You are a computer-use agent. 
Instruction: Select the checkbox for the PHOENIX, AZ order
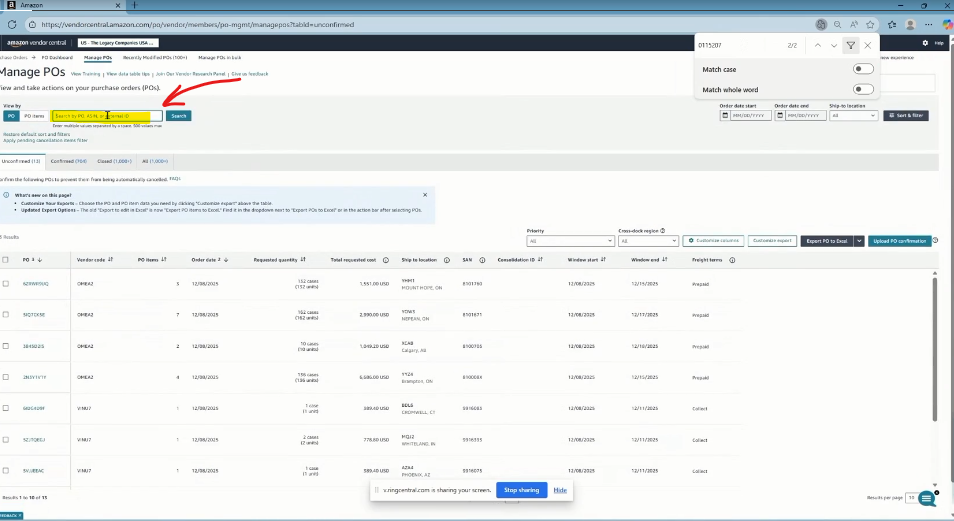[x=5, y=470]
